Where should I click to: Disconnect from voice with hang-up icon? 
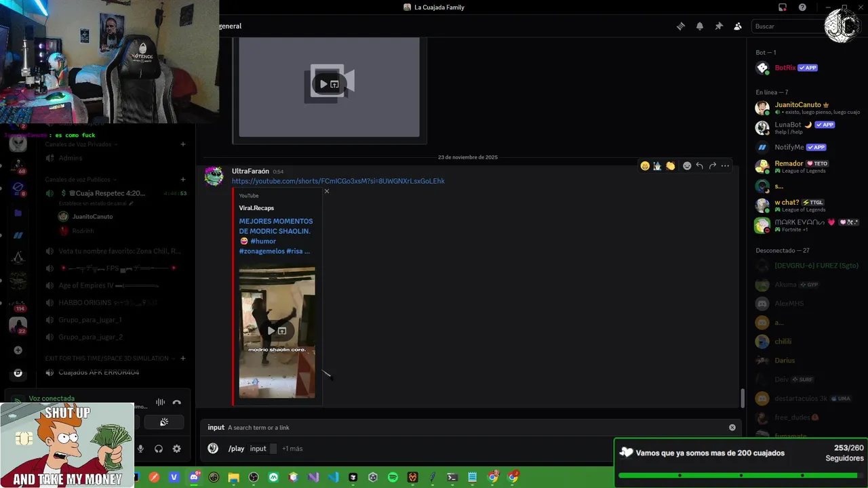[x=177, y=402]
